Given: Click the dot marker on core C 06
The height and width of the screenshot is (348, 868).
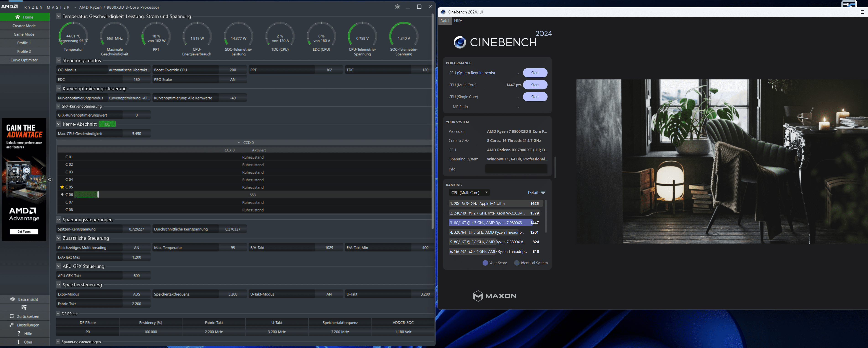Looking at the screenshot, I should pos(62,195).
